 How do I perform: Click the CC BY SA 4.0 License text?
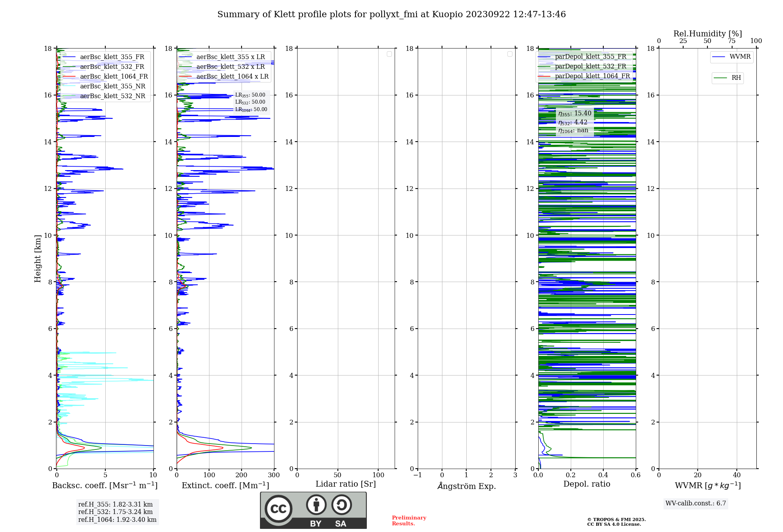[614, 524]
